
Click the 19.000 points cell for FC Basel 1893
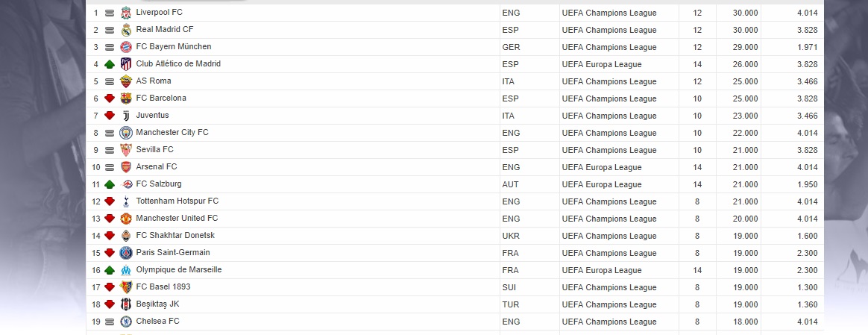tap(744, 287)
